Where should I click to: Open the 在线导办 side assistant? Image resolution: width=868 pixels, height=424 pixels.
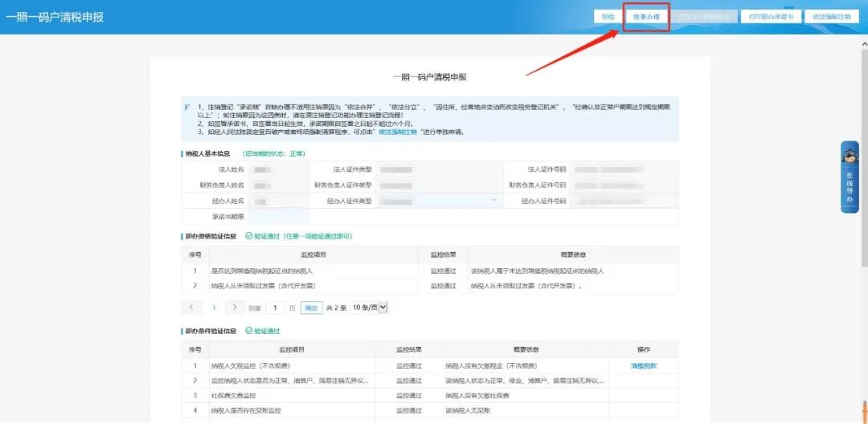point(850,177)
